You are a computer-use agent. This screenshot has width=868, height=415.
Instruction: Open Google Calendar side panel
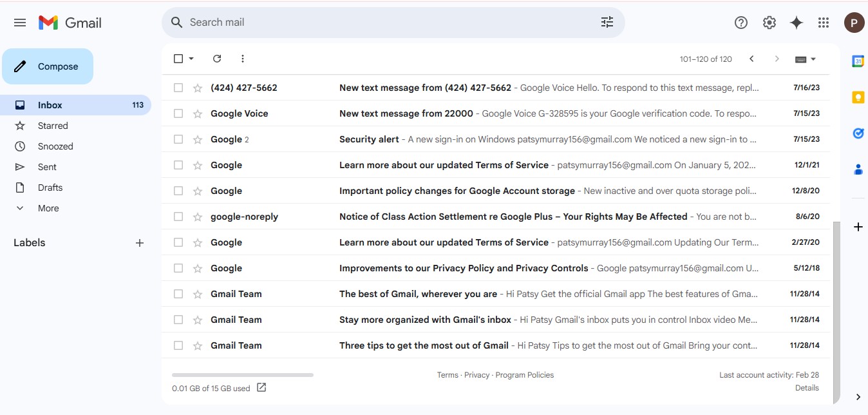pyautogui.click(x=858, y=61)
